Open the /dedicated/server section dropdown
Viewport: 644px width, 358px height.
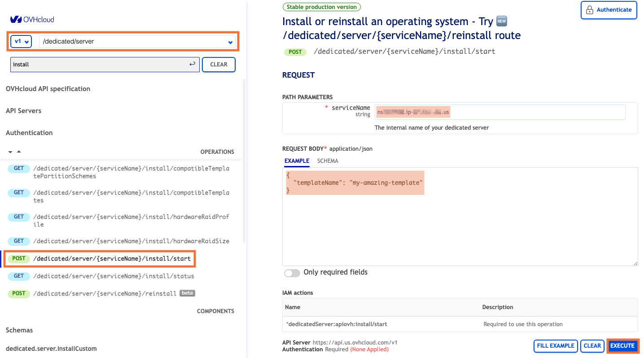coord(137,41)
